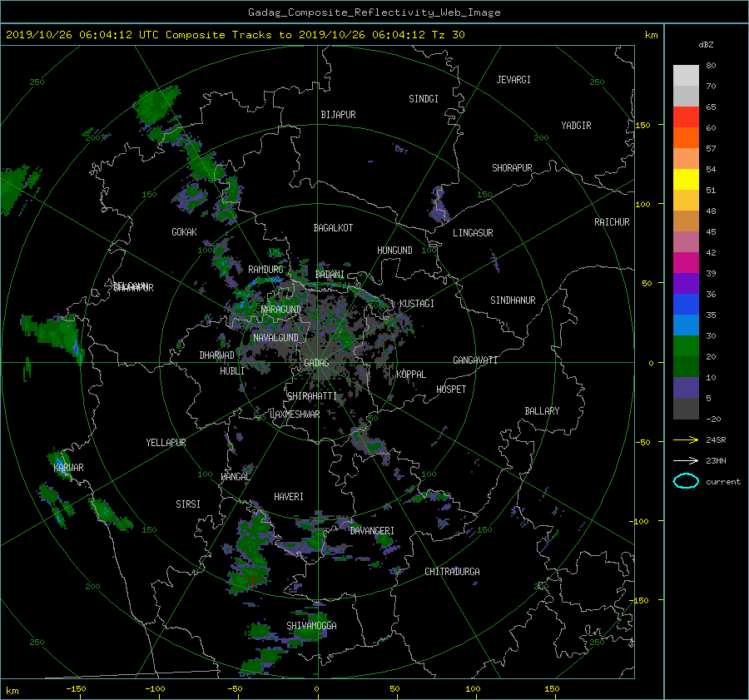Click the gray 70 dBZ legend swatch

(x=686, y=96)
